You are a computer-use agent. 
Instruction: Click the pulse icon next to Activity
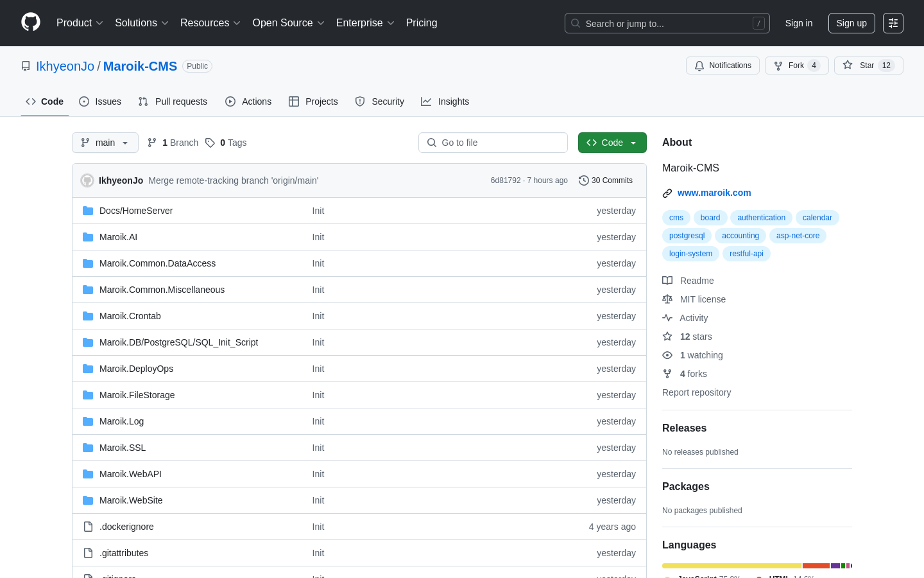pos(667,318)
